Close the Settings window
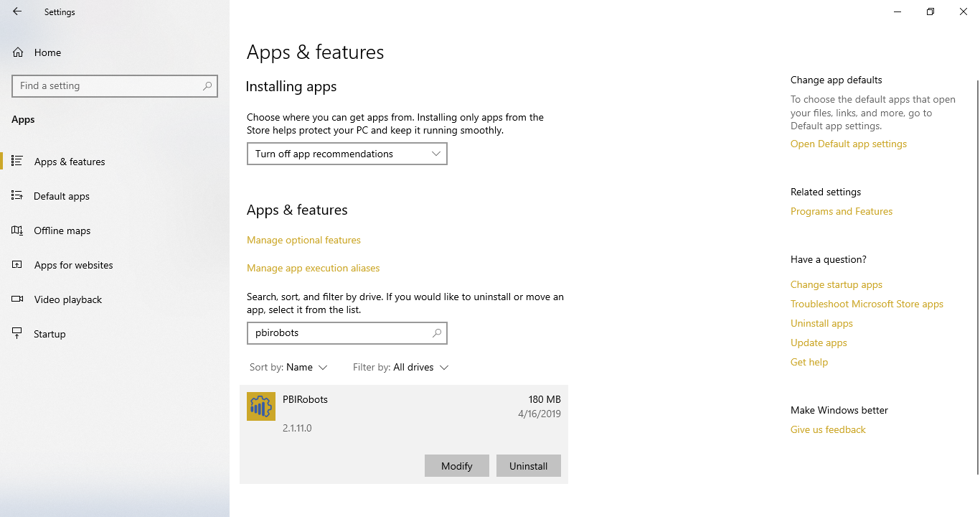This screenshot has width=980, height=517. [963, 11]
